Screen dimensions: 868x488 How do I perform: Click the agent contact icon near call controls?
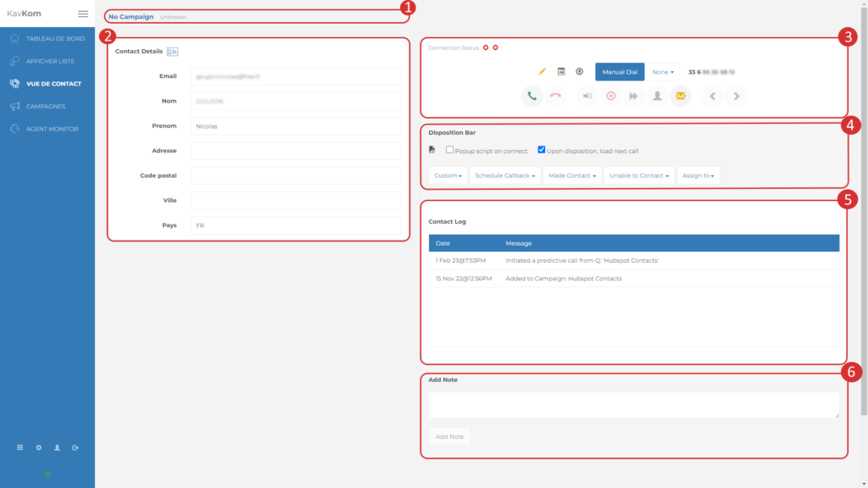coord(657,96)
